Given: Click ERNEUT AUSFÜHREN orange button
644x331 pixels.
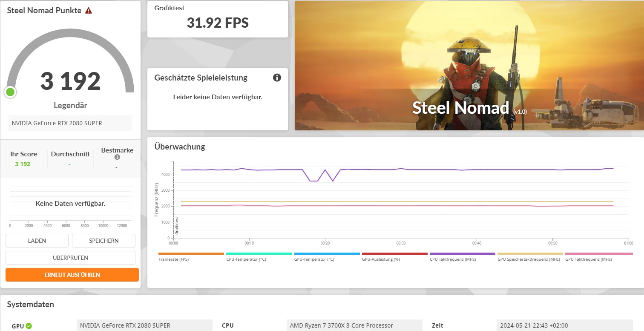Looking at the screenshot, I should [x=72, y=275].
